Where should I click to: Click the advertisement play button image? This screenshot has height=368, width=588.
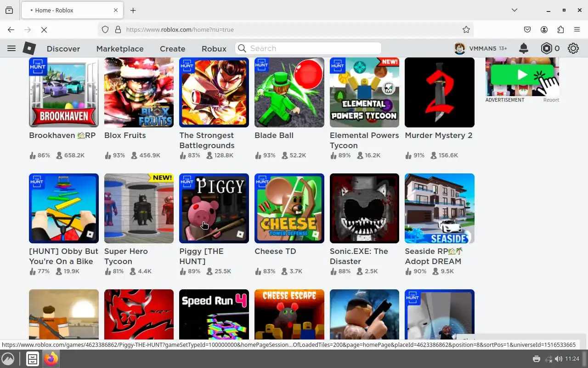[522, 77]
